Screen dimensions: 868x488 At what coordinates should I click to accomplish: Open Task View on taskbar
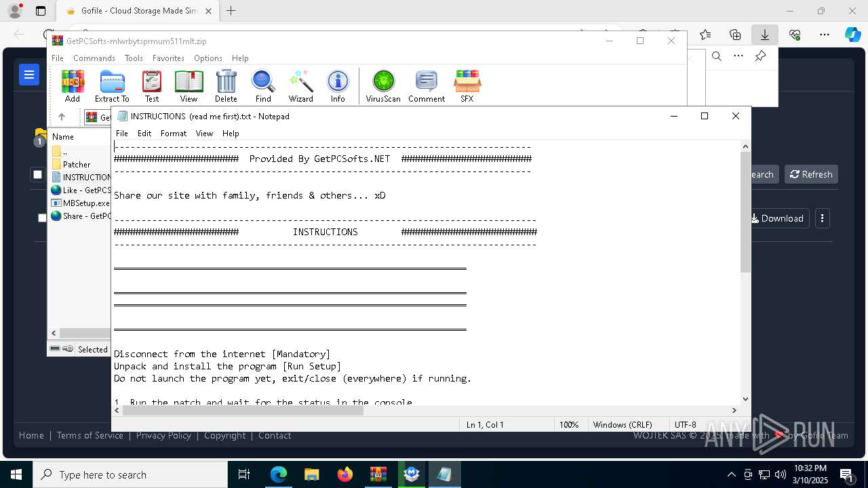coord(245,474)
